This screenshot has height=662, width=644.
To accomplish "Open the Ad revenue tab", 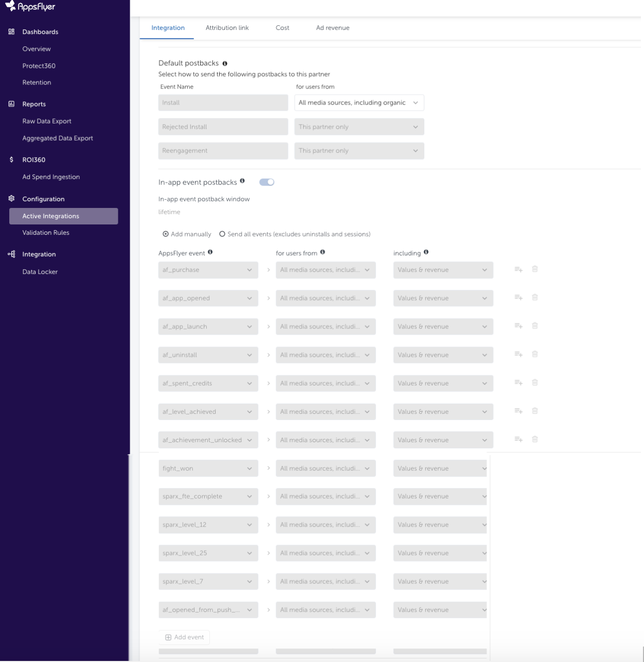I will click(332, 28).
